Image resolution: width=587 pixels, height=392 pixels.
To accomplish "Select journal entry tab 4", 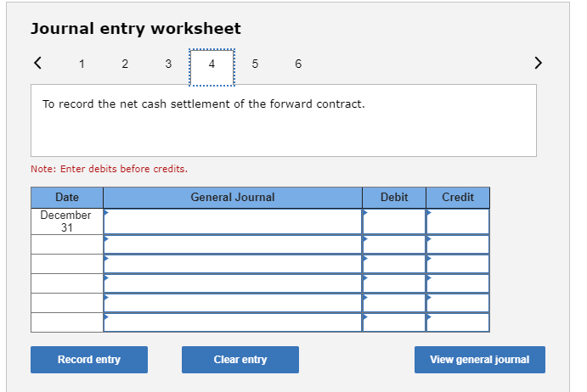I will (212, 67).
